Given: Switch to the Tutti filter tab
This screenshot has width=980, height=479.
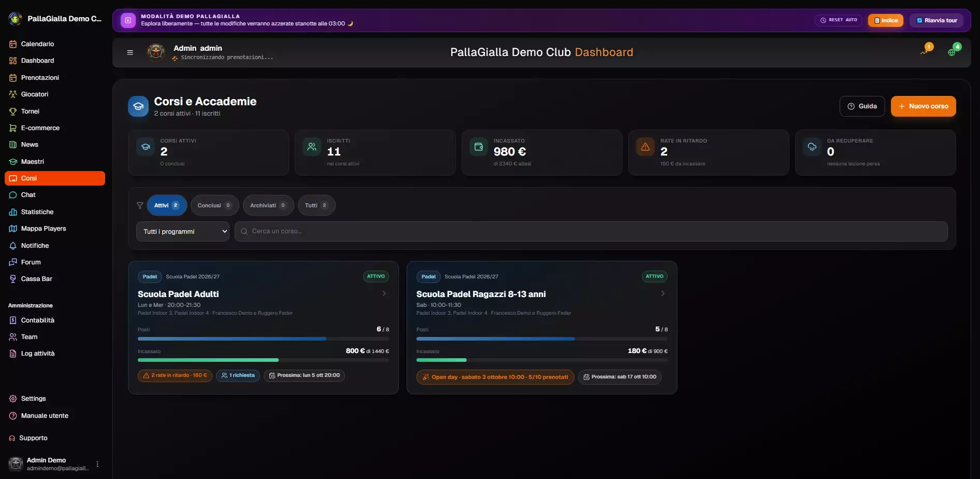Looking at the screenshot, I should (316, 205).
